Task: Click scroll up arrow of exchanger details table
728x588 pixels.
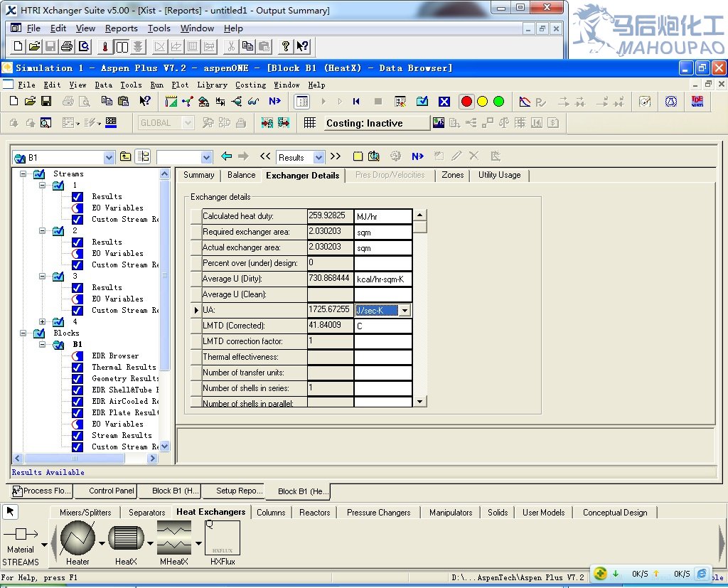Action: (x=419, y=215)
